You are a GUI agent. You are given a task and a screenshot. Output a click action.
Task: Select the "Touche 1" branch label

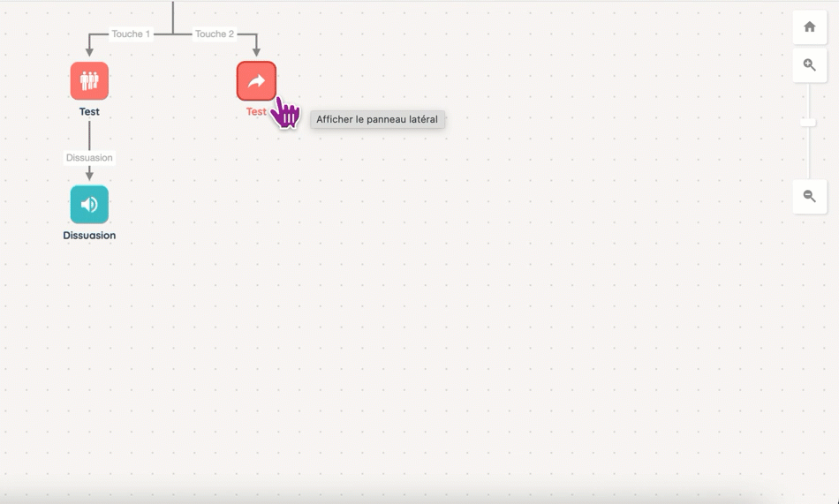coord(130,34)
